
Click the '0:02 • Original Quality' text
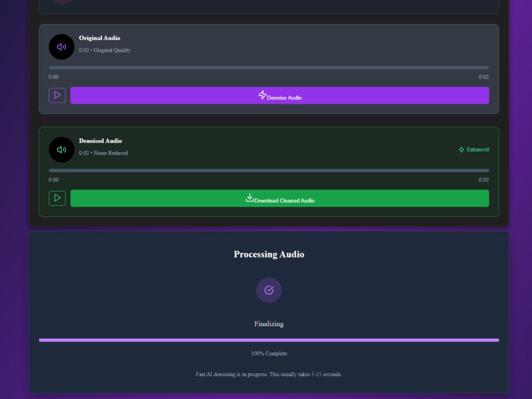104,50
